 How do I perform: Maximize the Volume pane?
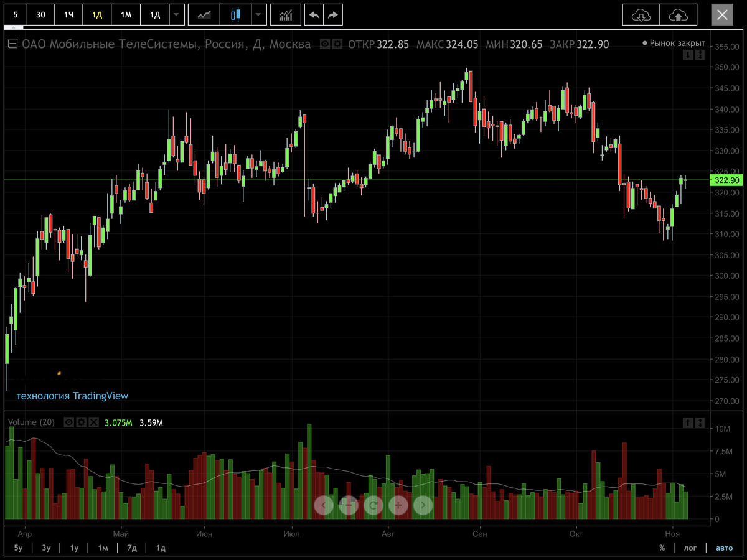click(700, 422)
